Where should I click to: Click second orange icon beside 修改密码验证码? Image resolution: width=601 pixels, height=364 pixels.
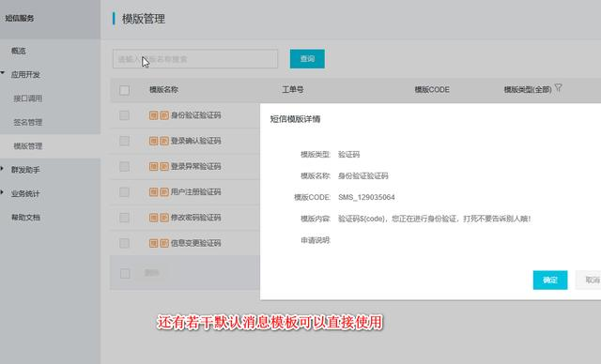click(164, 218)
